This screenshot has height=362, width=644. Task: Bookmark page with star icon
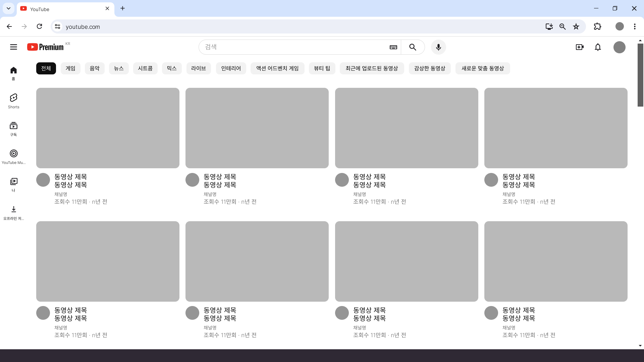(576, 26)
